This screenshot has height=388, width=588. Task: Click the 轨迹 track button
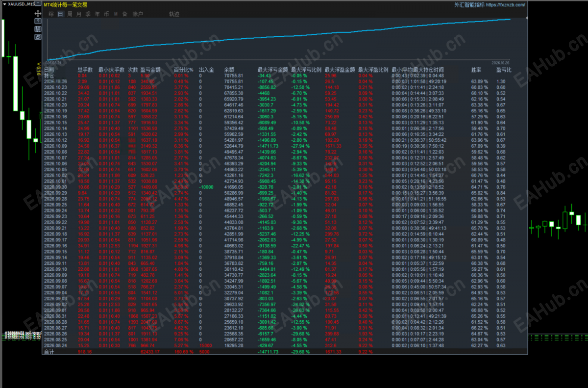click(174, 14)
